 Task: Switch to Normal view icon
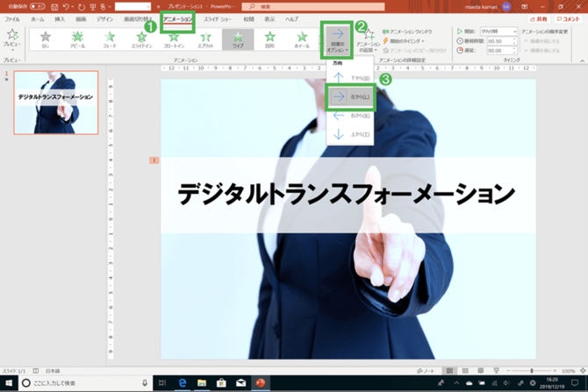pos(449,371)
